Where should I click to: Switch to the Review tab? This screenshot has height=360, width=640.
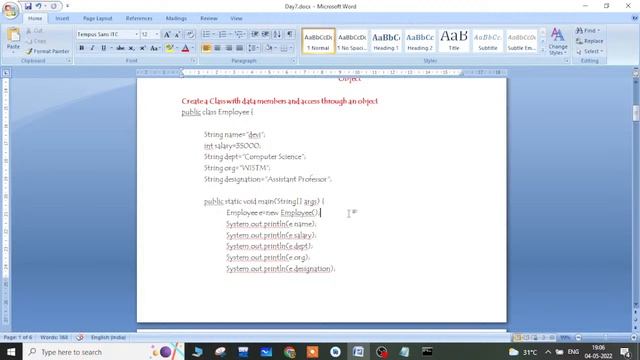[209, 18]
